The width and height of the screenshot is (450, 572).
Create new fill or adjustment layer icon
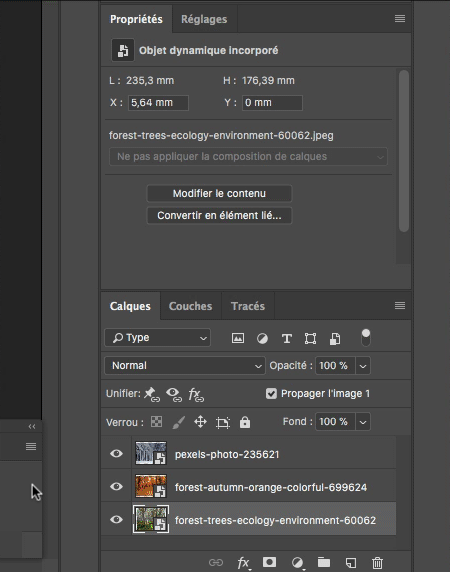click(x=298, y=563)
